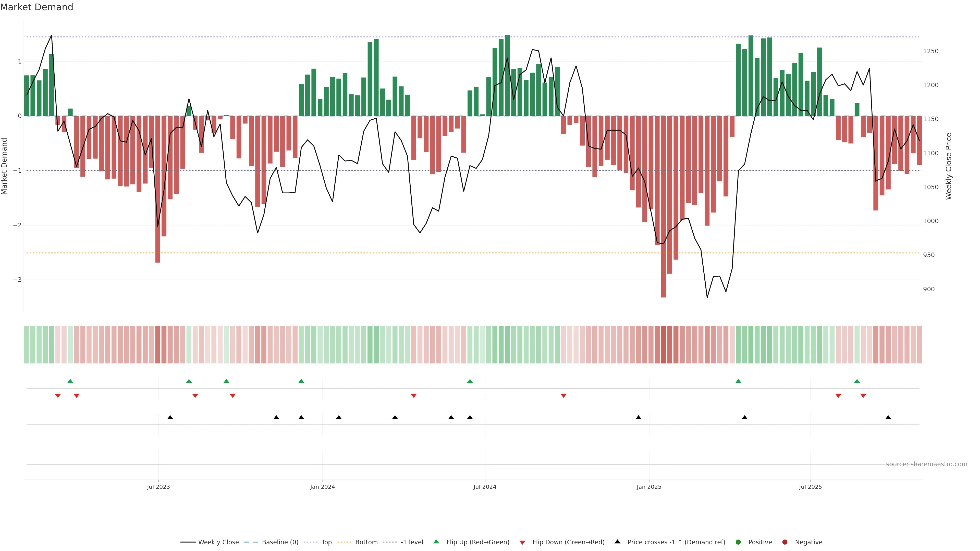Click the dark red Negative circle legend icon
Viewport: 980px width, 551px height.
pos(785,542)
